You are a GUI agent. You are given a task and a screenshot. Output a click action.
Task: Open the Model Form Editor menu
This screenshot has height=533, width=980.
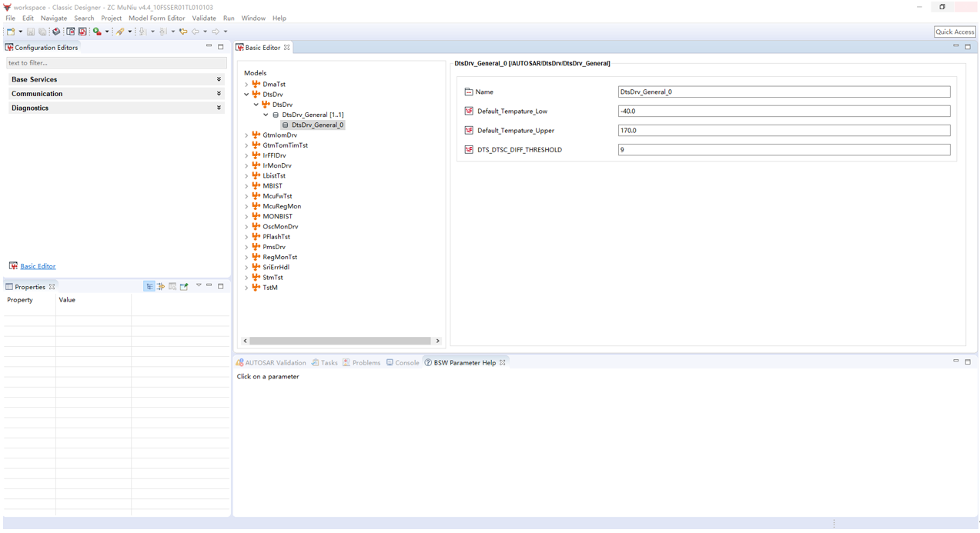[x=157, y=18]
